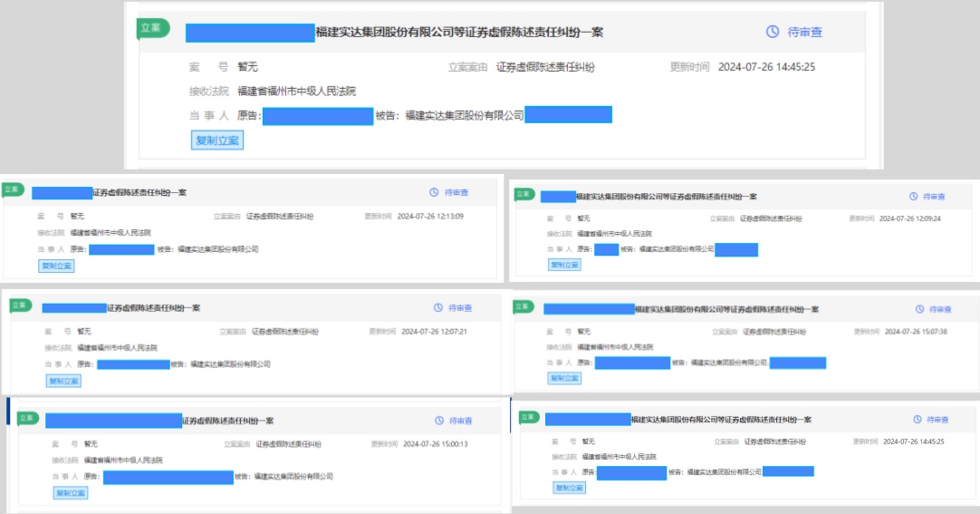Open the case title in the 15:00:13 card

[228, 421]
